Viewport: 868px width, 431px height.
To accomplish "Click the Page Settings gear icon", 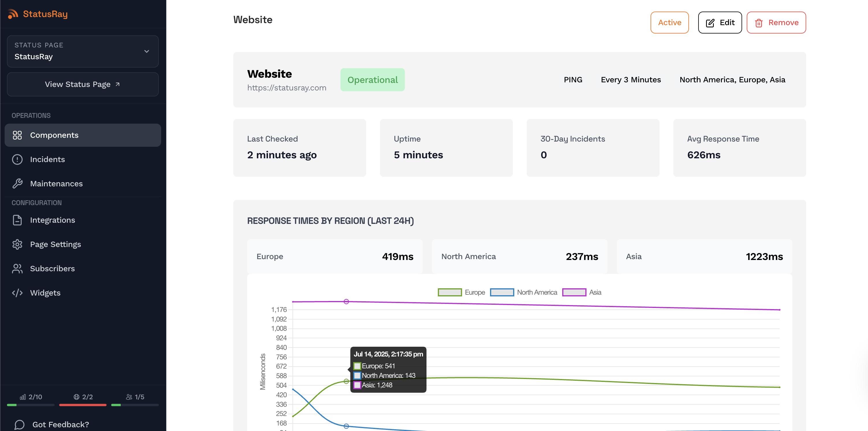I will pos(17,244).
